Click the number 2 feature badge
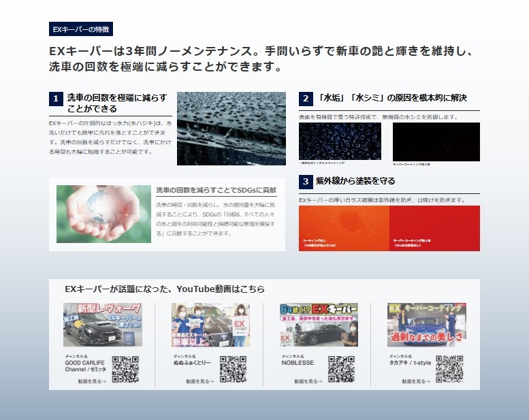Image resolution: width=529 pixels, height=420 pixels. coord(306,99)
